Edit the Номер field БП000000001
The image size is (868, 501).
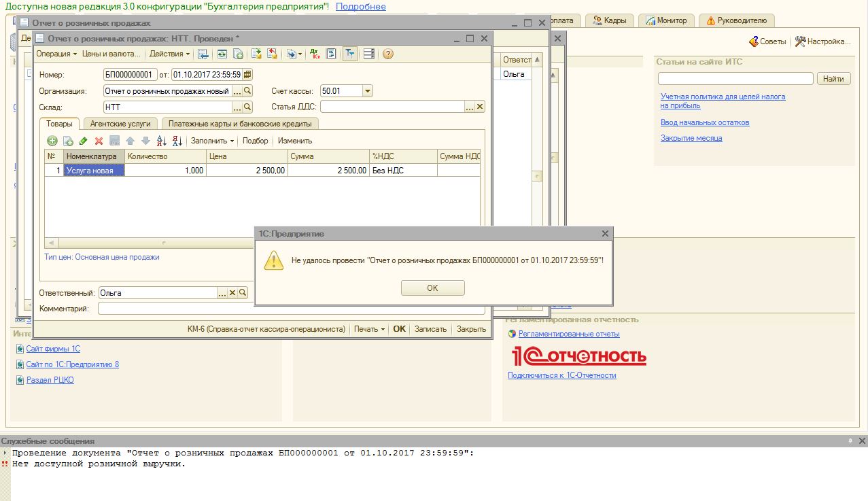pyautogui.click(x=131, y=74)
